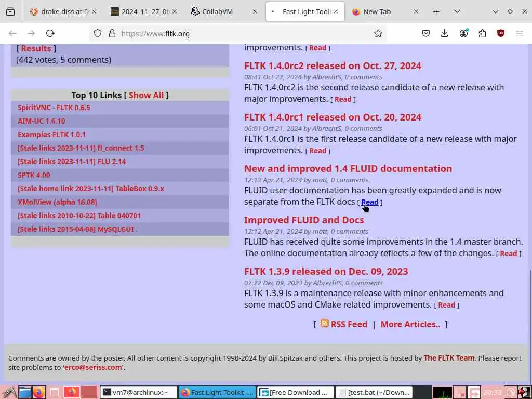Switch to vm7@archlinux terminal window

tap(138, 393)
